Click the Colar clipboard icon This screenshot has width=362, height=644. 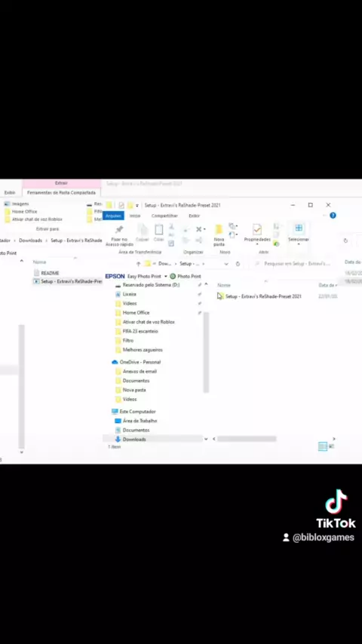[159, 229]
